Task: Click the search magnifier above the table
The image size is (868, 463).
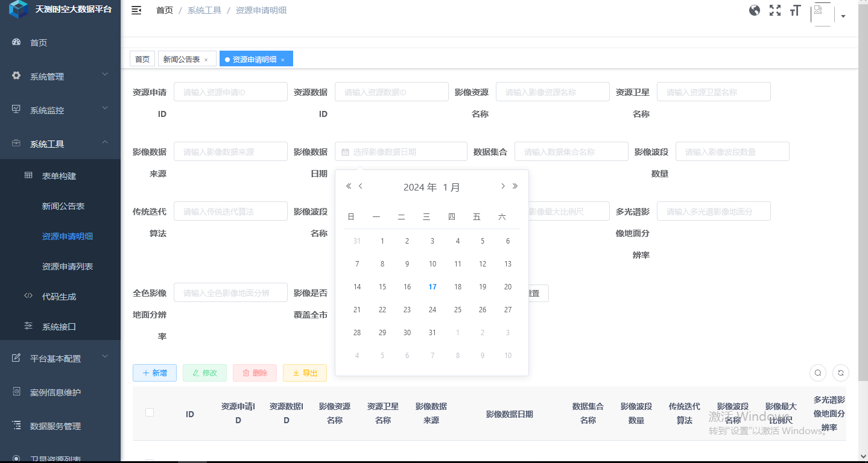Action: (817, 373)
